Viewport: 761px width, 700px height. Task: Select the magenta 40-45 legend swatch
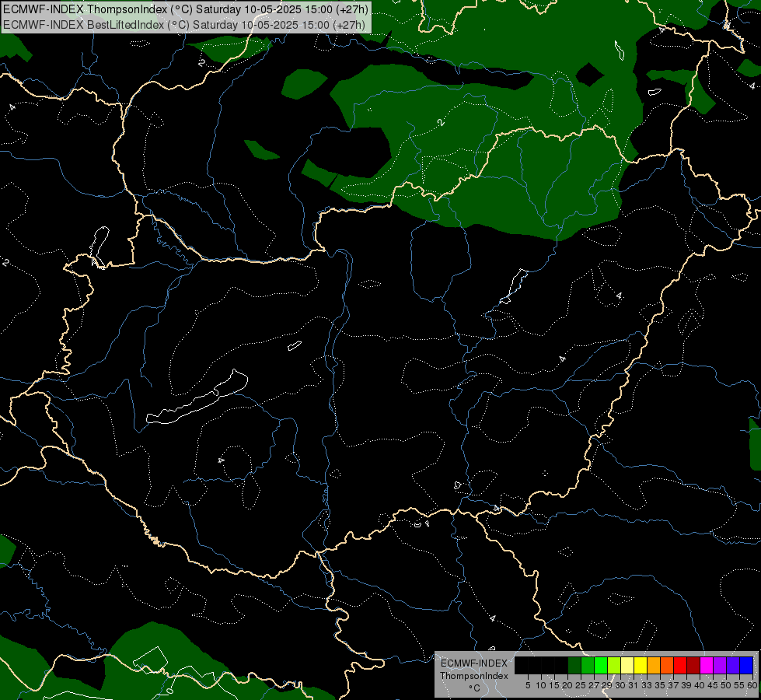(x=706, y=665)
